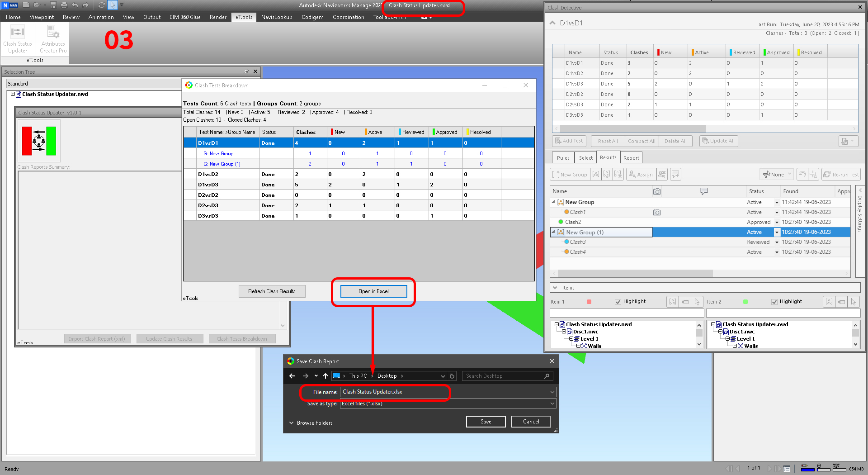Screen dimensions: 868x475
Task: Open the Save as type dropdown
Action: [x=552, y=404]
